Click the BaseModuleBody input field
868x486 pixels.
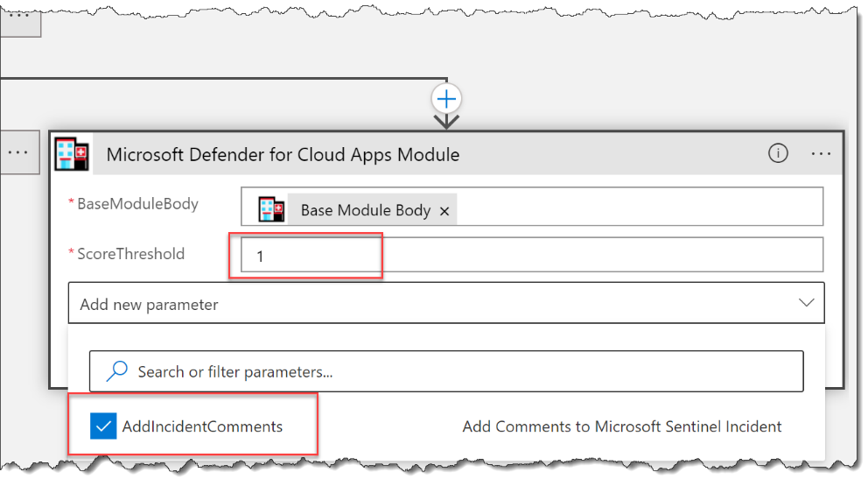(x=532, y=206)
